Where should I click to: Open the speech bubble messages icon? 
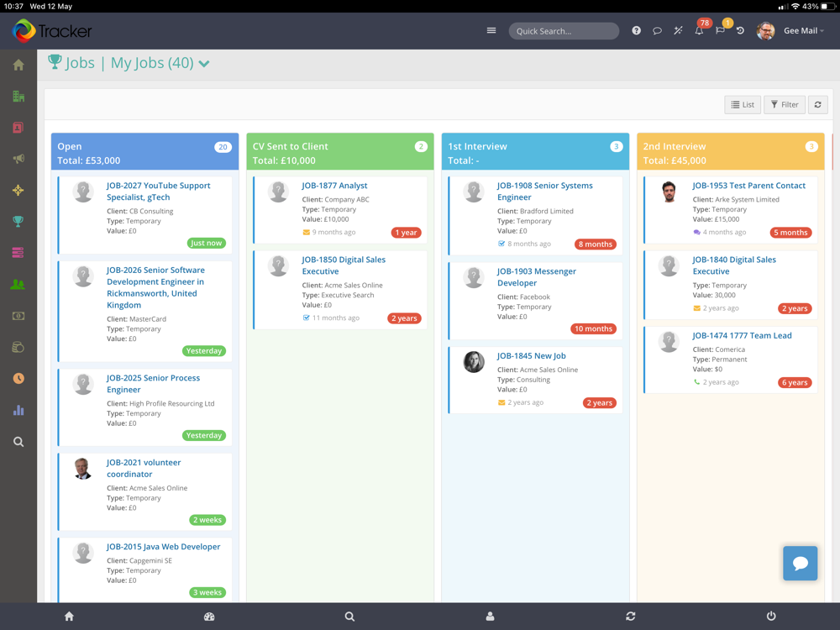pyautogui.click(x=657, y=30)
